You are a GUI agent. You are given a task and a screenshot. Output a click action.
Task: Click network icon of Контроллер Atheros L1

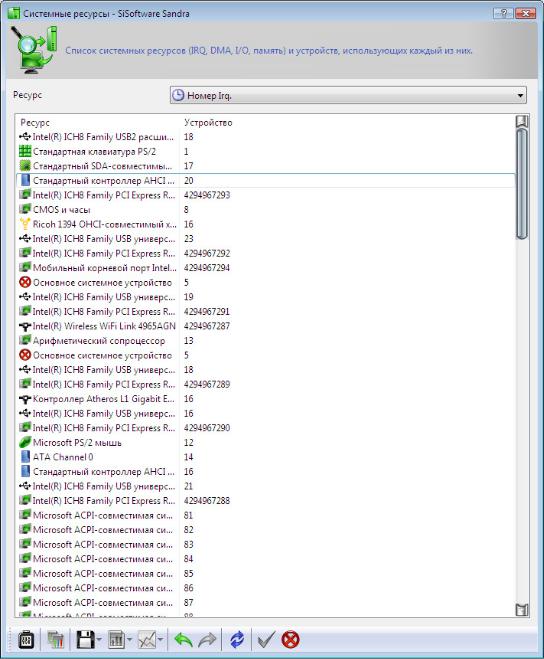click(x=25, y=399)
